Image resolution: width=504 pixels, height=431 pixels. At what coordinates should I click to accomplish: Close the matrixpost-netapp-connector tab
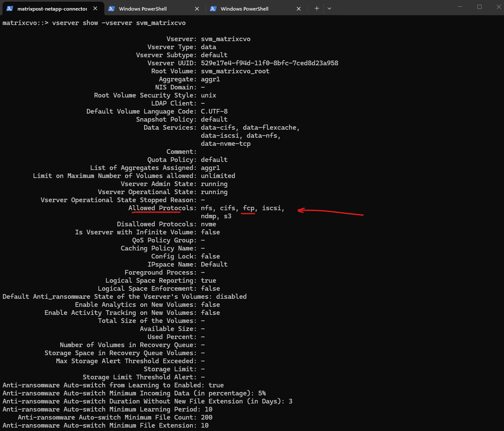pos(95,8)
